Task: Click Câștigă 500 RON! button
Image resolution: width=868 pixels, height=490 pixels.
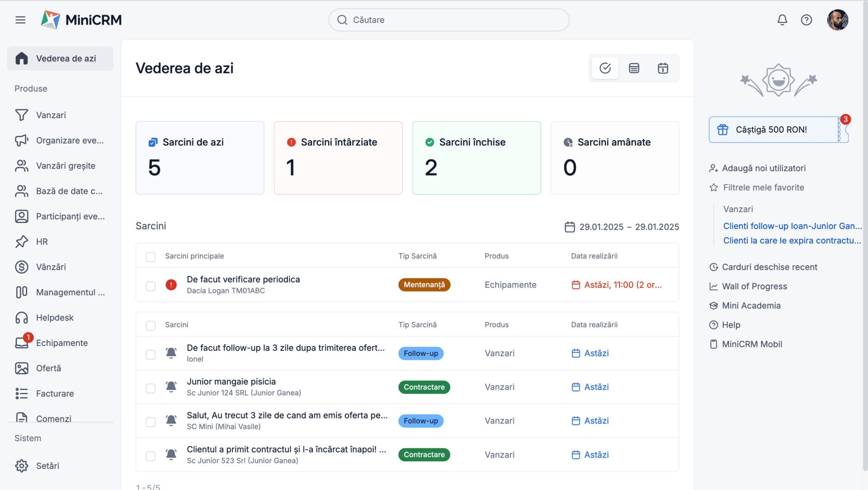Action: pyautogui.click(x=778, y=130)
